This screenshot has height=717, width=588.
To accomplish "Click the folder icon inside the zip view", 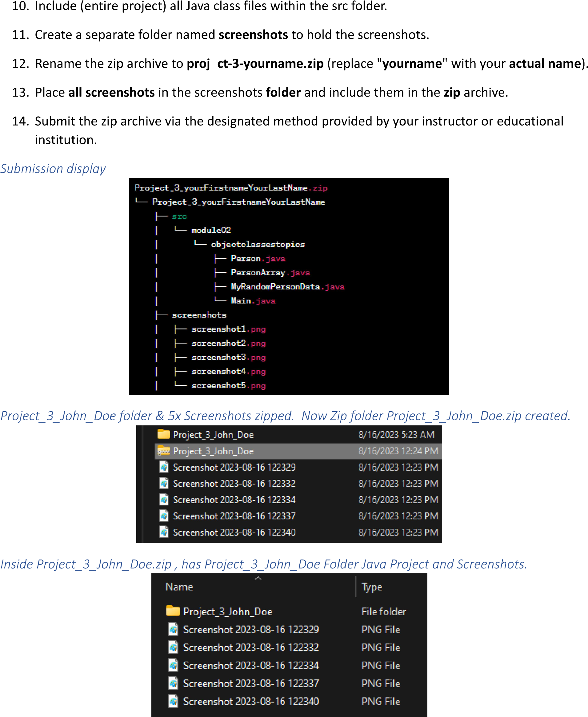I will point(174,611).
